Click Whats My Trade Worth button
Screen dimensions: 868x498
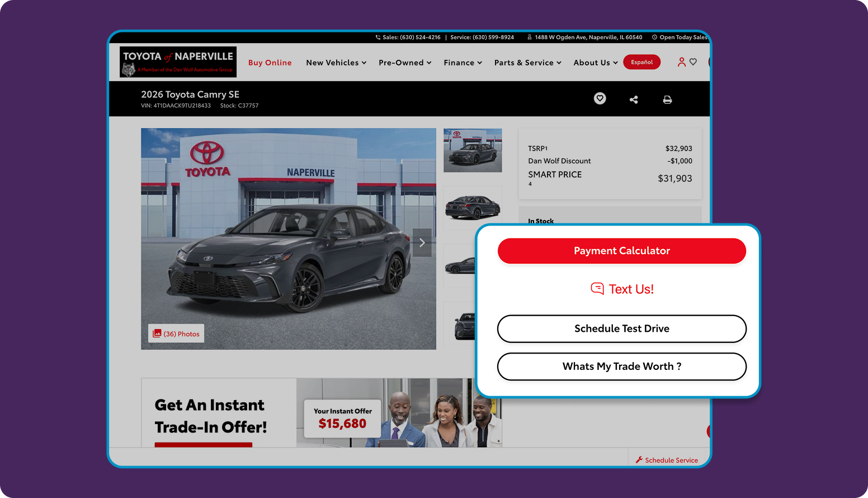[x=621, y=367]
